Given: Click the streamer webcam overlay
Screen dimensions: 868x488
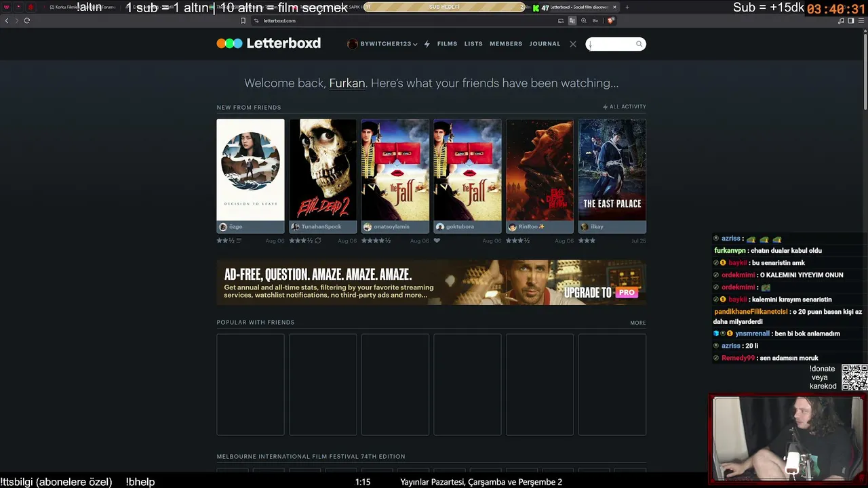Looking at the screenshot, I should 788,439.
